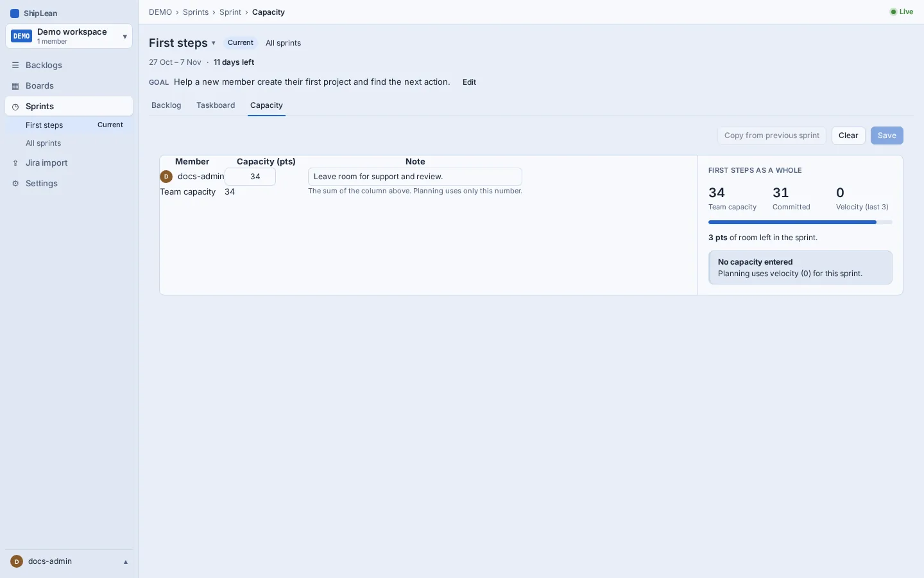
Task: Click the ShipLean logo icon
Action: 15,13
